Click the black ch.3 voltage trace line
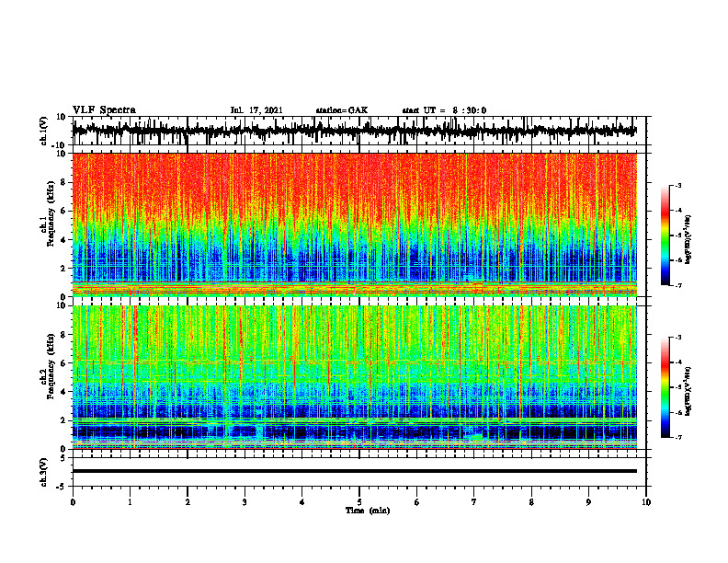This screenshot has width=728, height=563. tap(354, 471)
